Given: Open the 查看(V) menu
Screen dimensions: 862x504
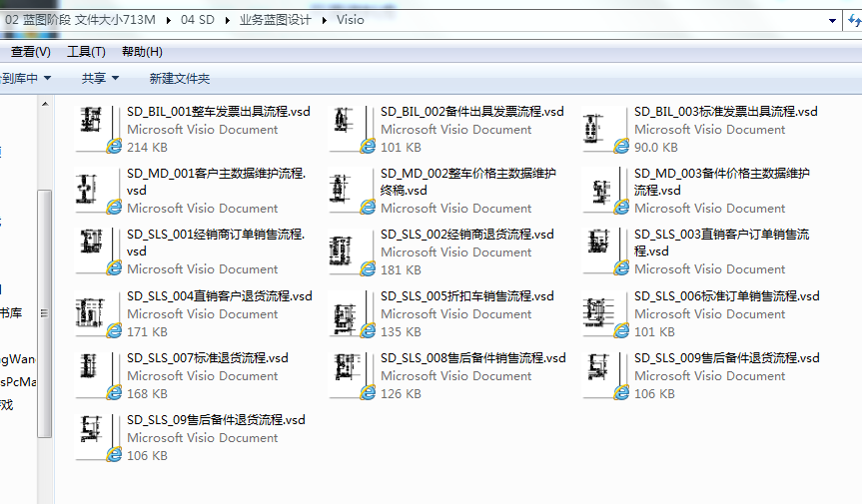Looking at the screenshot, I should [30, 52].
